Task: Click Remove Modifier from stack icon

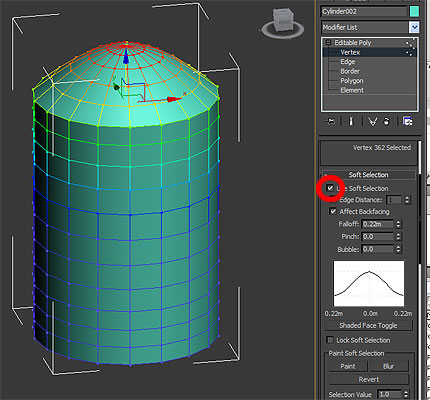Action: [x=386, y=121]
